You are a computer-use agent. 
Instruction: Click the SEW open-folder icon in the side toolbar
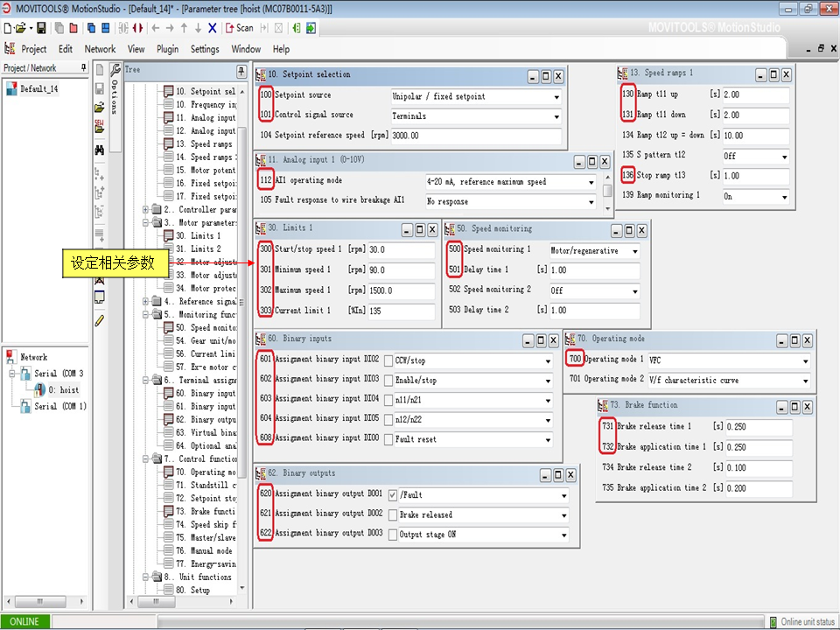click(100, 126)
